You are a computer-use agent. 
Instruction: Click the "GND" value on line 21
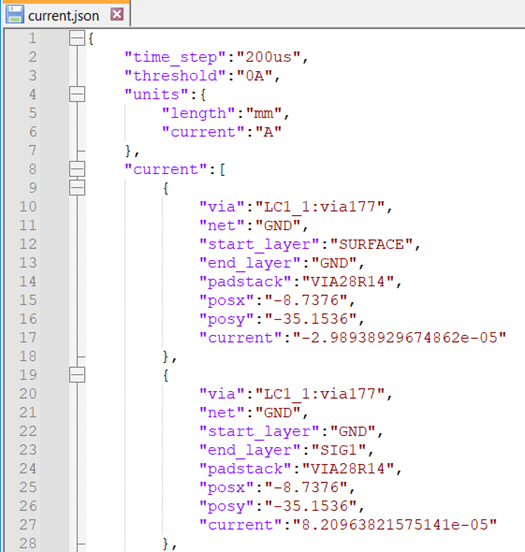(x=277, y=412)
